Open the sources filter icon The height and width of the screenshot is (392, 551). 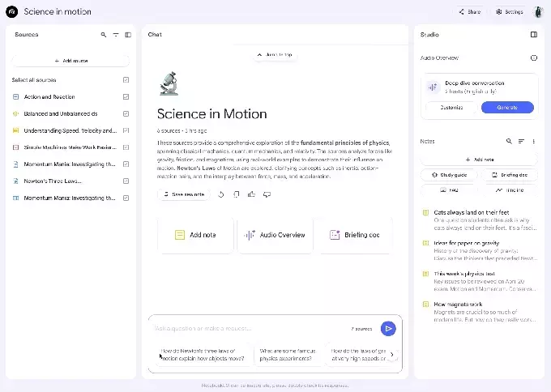116,35
